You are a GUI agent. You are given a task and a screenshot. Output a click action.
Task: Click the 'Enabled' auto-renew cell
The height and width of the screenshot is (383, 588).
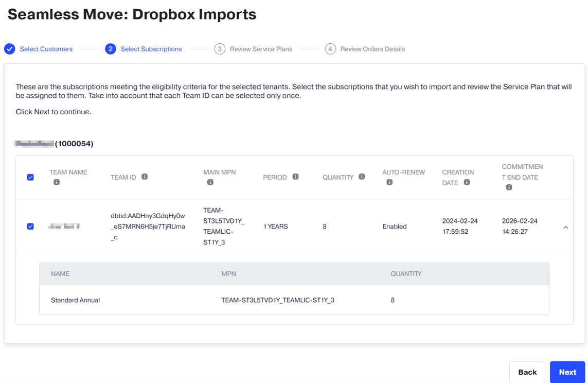[395, 227]
